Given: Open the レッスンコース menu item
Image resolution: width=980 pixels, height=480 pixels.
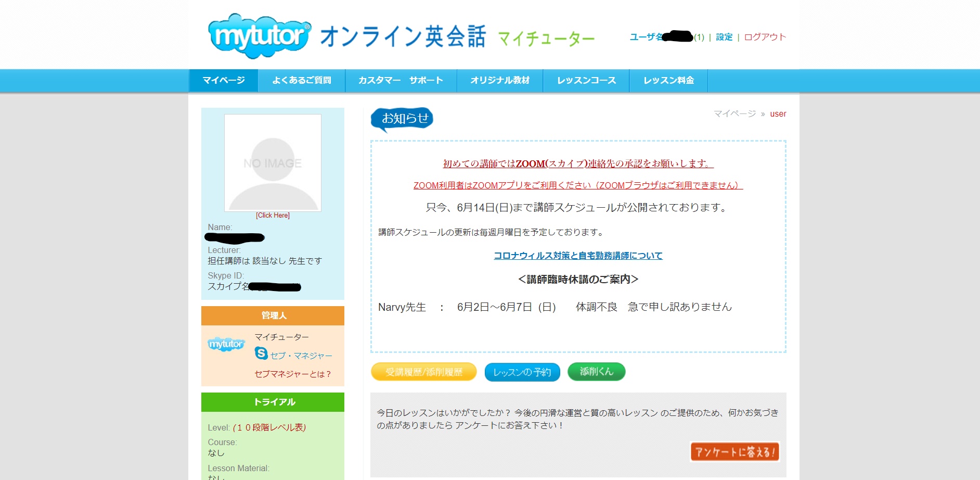Looking at the screenshot, I should coord(586,81).
